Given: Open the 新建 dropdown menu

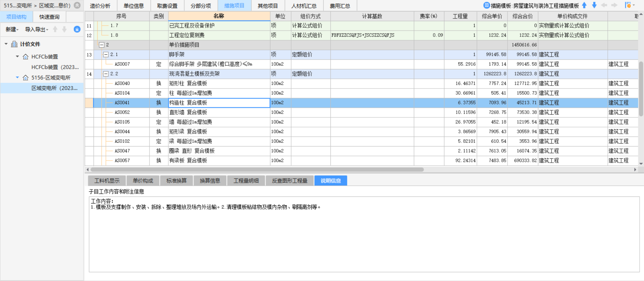Looking at the screenshot, I should pos(12,30).
